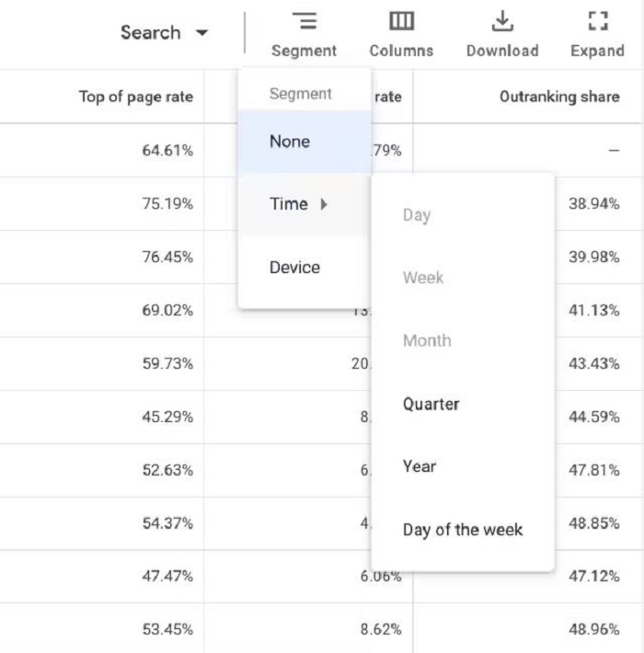
Task: Sort by Top of page rate header
Action: tap(136, 97)
